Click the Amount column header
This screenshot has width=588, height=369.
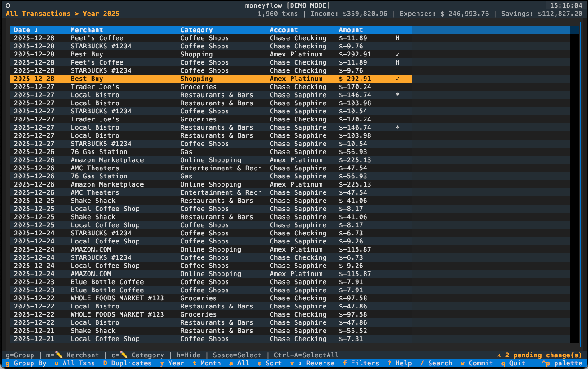[x=351, y=30]
